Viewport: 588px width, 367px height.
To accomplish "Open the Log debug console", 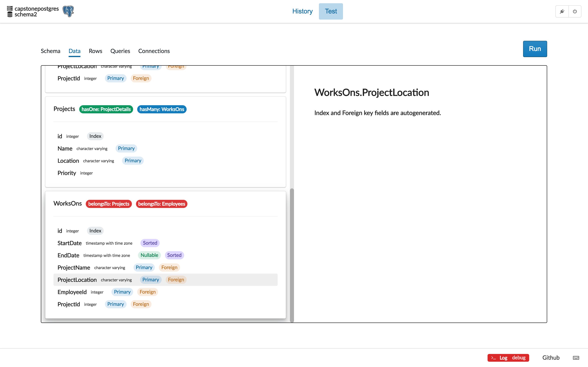I will tap(508, 358).
